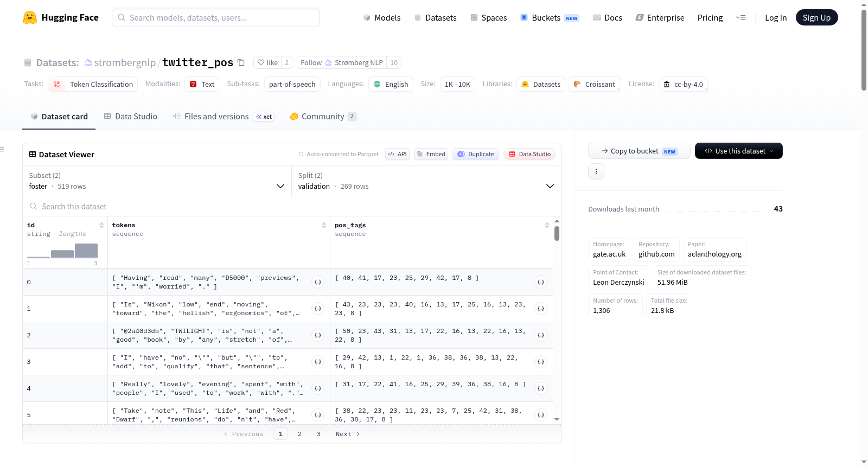Screen dimensions: 868x467
Task: Click Next page in pagination
Action: click(348, 434)
